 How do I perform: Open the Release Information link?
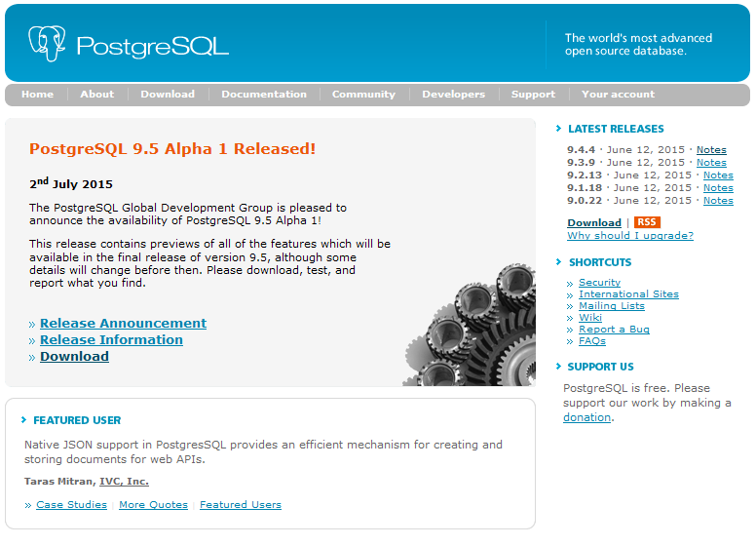tap(111, 340)
